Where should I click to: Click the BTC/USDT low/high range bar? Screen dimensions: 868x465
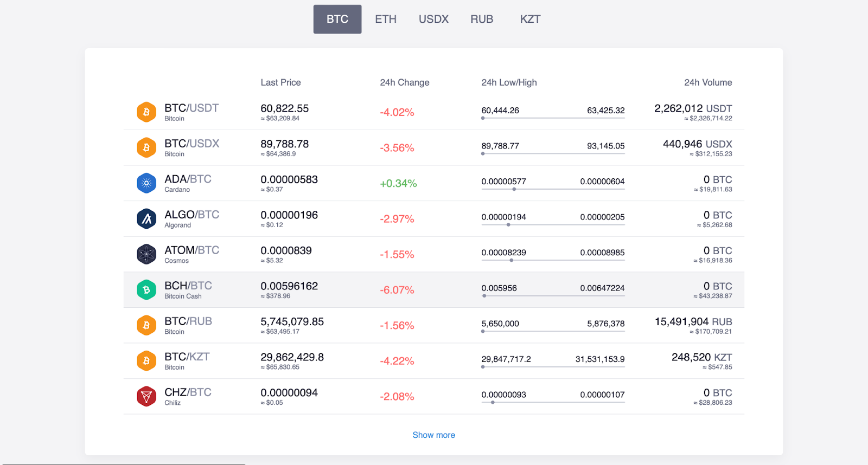point(553,118)
